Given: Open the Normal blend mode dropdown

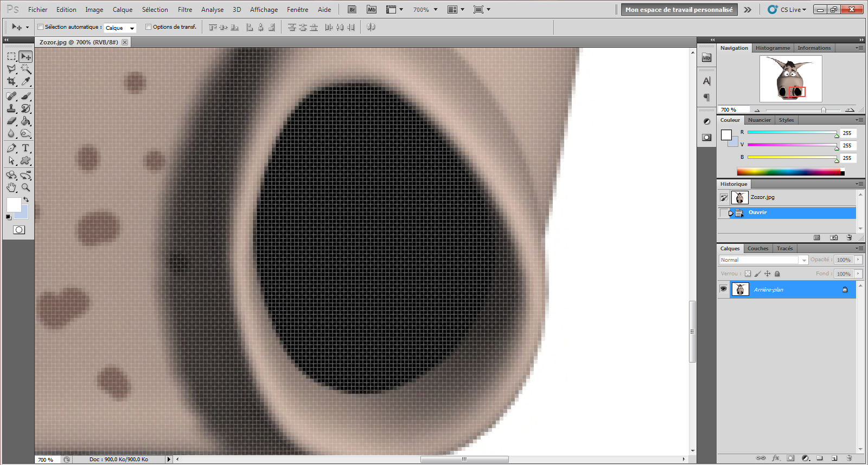Looking at the screenshot, I should click(763, 260).
